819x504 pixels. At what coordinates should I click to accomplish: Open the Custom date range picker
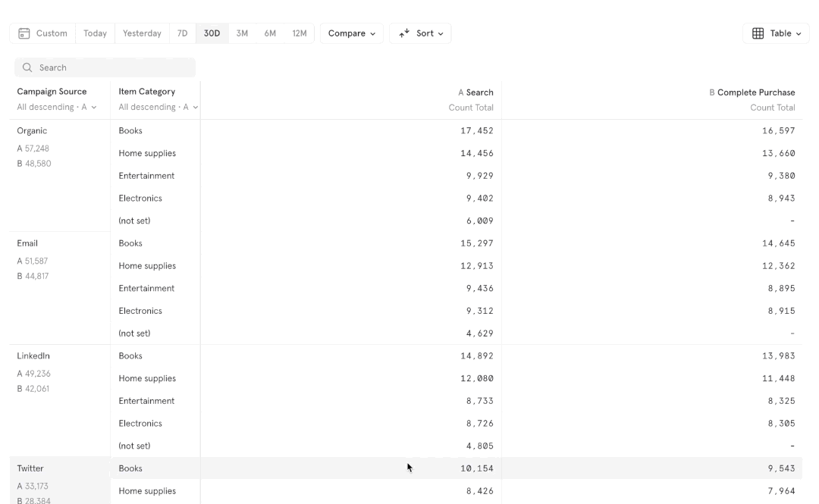click(x=42, y=33)
